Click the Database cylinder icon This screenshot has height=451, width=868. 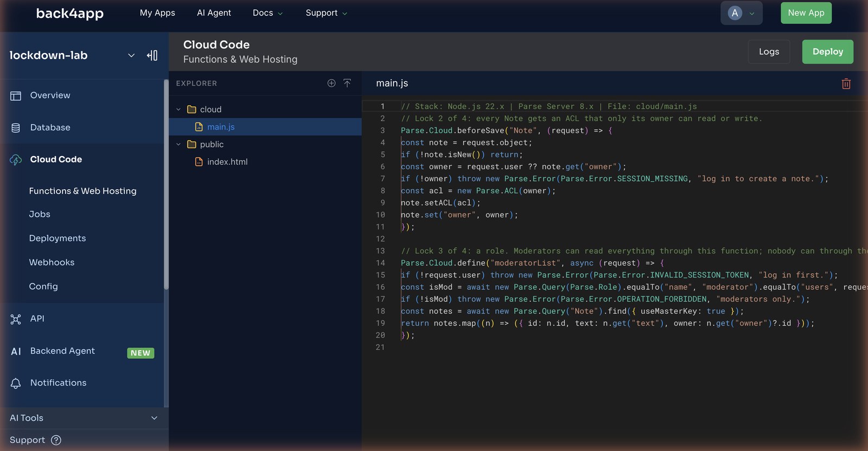point(16,128)
